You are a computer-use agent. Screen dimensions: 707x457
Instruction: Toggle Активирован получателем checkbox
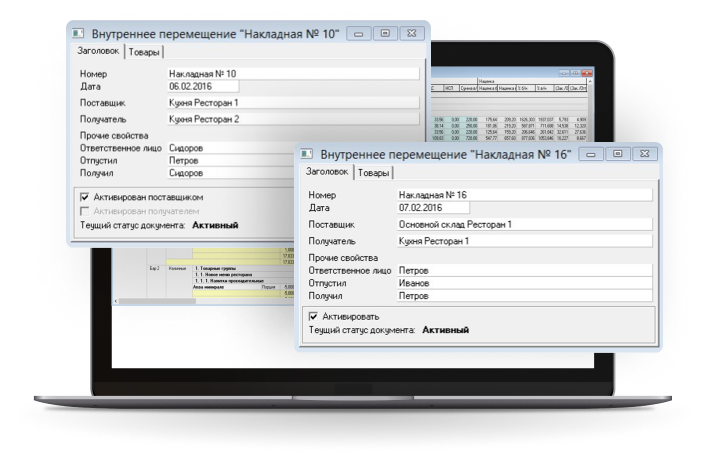coord(85,211)
